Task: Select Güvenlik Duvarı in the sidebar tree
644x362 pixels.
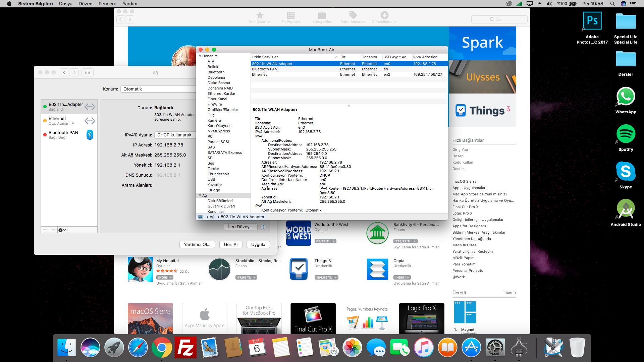Action: pyautogui.click(x=221, y=206)
